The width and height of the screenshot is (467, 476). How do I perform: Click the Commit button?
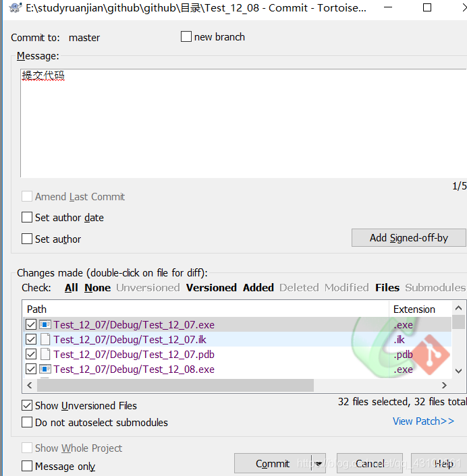click(273, 464)
